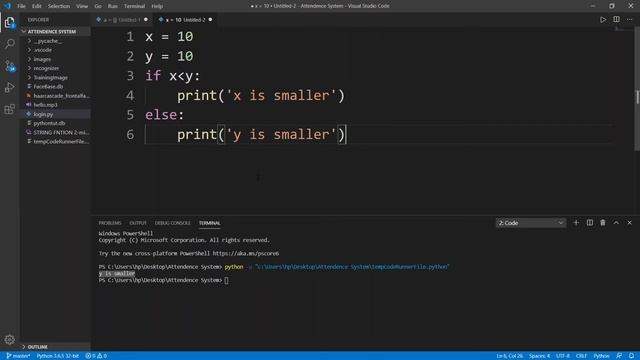This screenshot has height=360, width=640.
Task: Click the notifications bell in status bar
Action: tap(631, 356)
